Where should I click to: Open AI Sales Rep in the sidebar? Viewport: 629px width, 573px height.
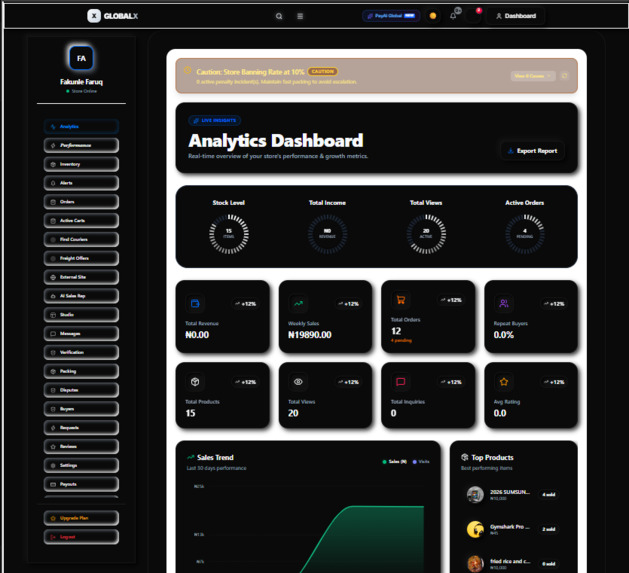click(x=81, y=296)
